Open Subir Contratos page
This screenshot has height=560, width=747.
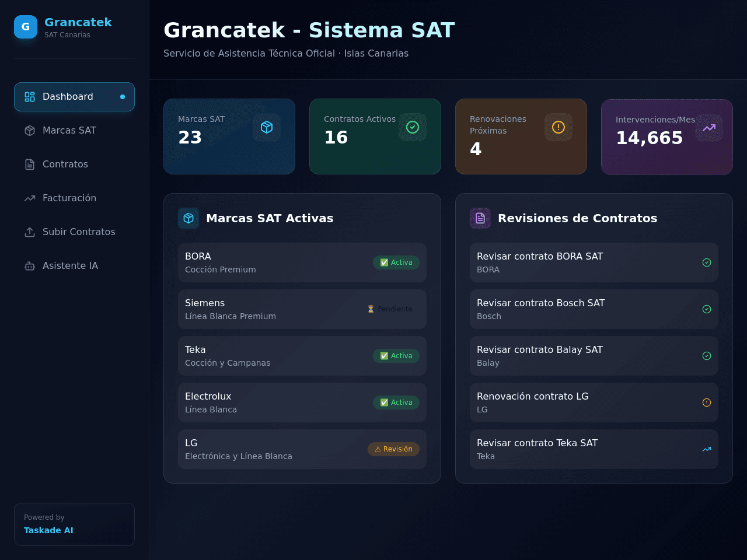74,232
